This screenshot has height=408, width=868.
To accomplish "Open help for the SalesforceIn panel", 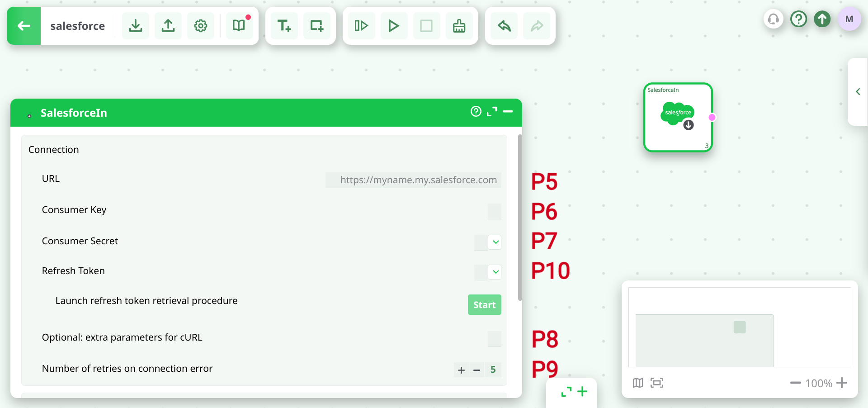I will [476, 111].
